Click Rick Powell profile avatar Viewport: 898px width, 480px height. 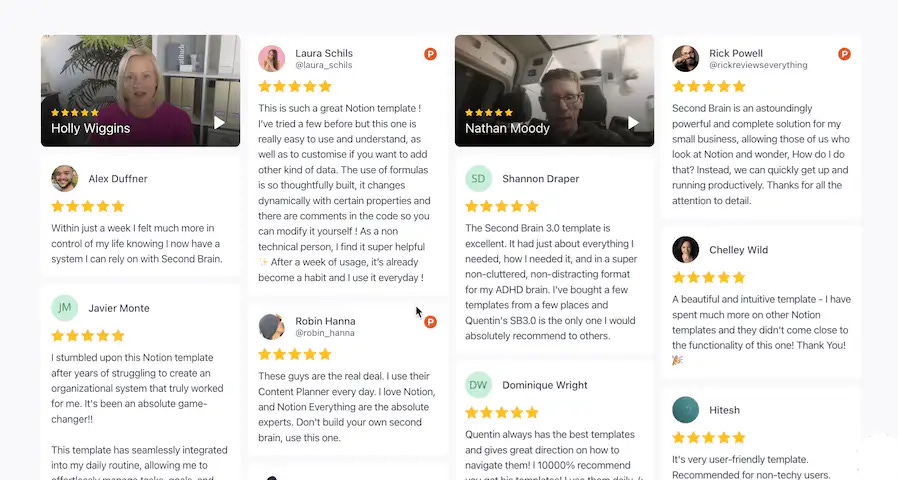click(686, 58)
